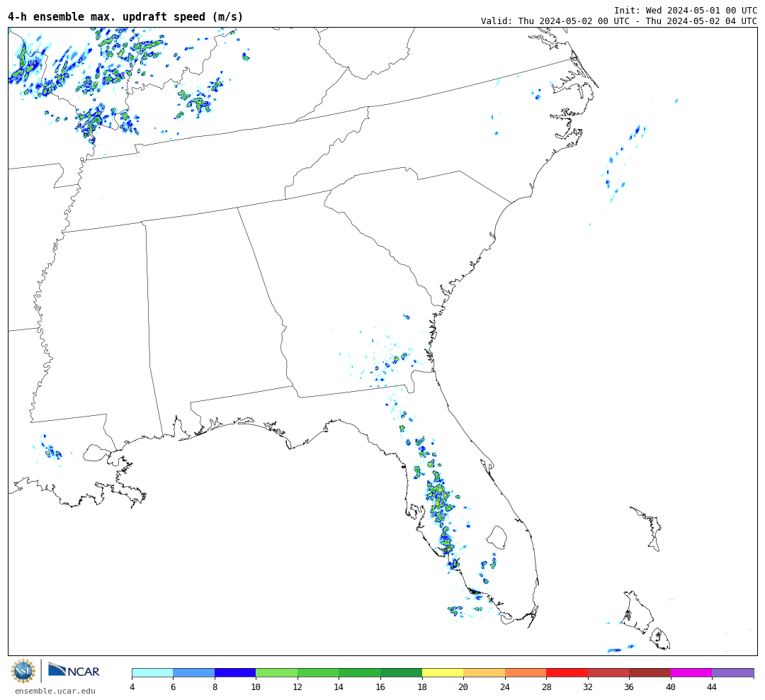This screenshot has height=700, width=765.
Task: Click the legend label '44'
Action: coord(713,687)
